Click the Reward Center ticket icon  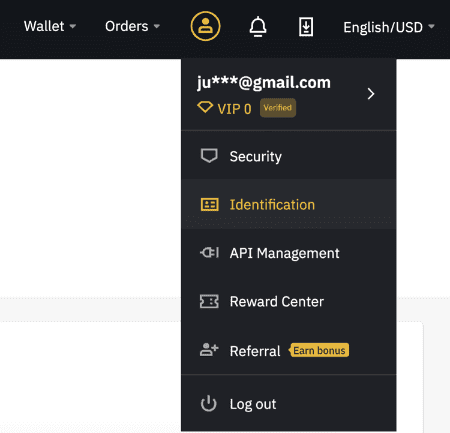point(209,301)
